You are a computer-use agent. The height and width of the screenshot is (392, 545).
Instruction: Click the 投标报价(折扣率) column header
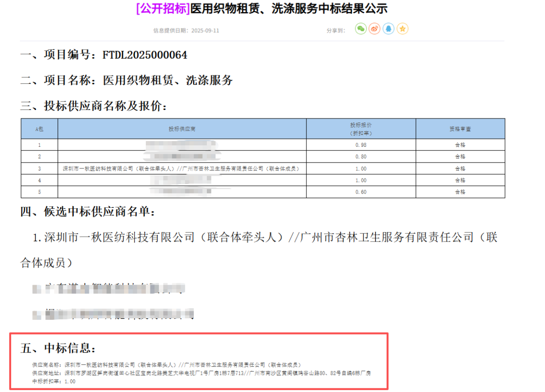tap(361, 129)
